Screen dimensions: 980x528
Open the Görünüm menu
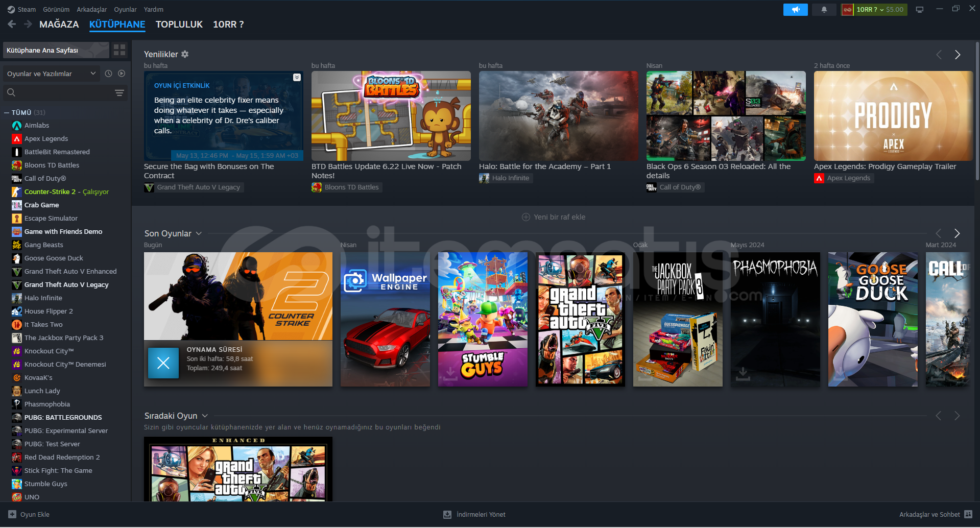(x=56, y=10)
